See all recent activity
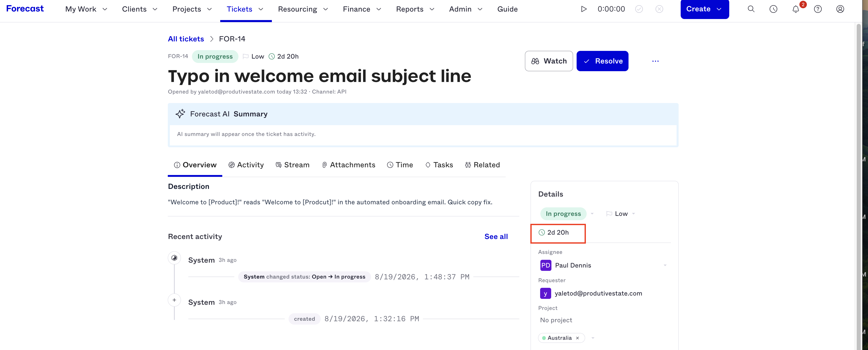The height and width of the screenshot is (350, 868). point(496,236)
